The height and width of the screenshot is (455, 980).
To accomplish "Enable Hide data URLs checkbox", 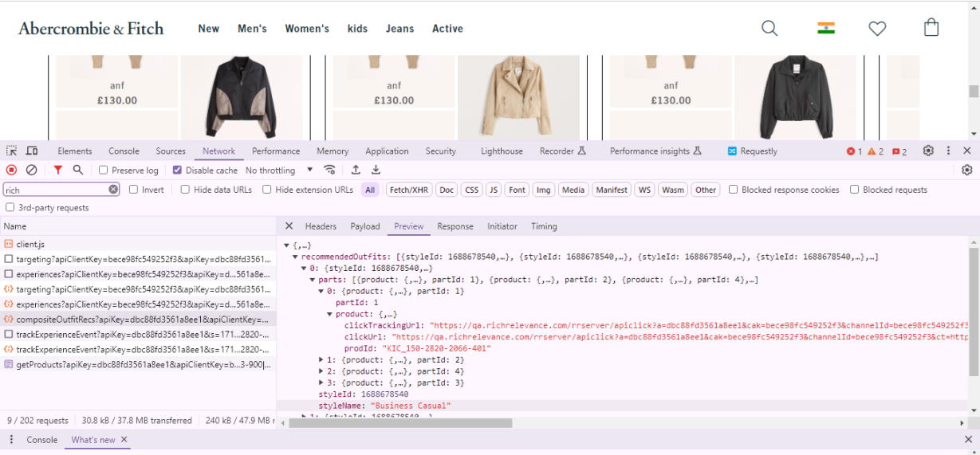I will click(x=185, y=190).
